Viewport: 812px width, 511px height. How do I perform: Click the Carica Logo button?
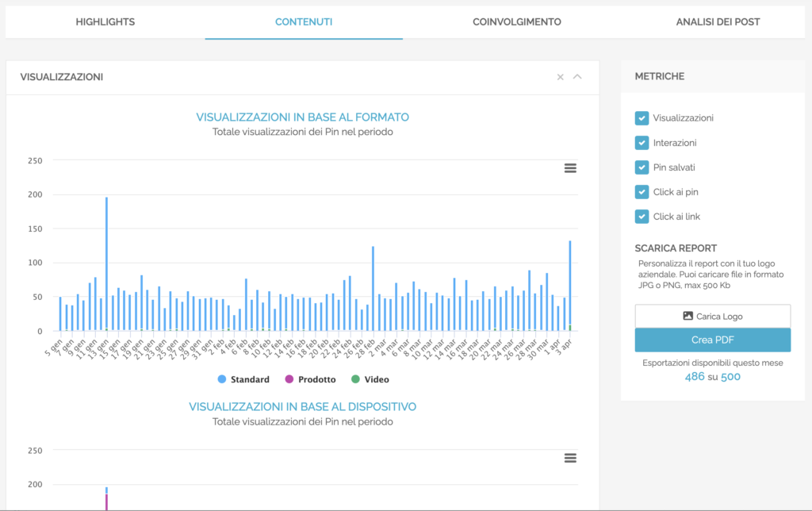click(x=713, y=316)
